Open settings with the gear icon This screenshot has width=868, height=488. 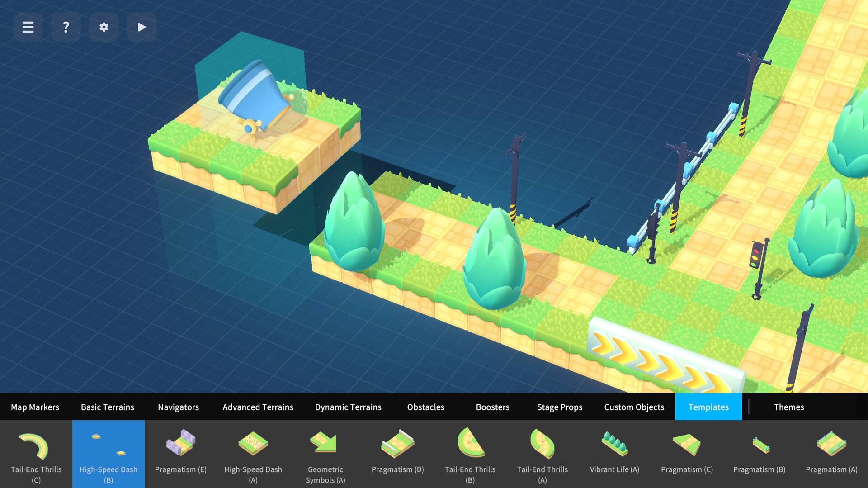[x=104, y=27]
